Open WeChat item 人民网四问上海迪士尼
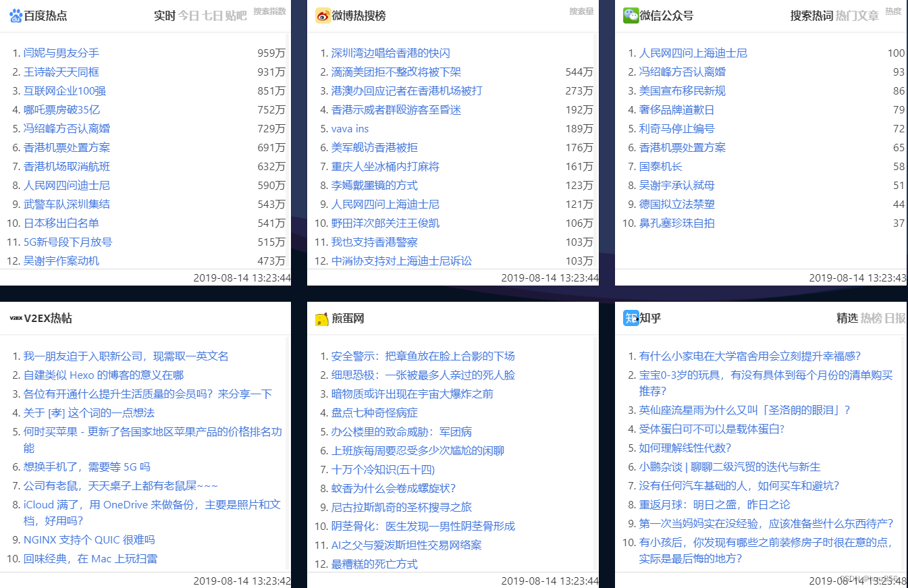Image resolution: width=908 pixels, height=588 pixels. (x=693, y=53)
